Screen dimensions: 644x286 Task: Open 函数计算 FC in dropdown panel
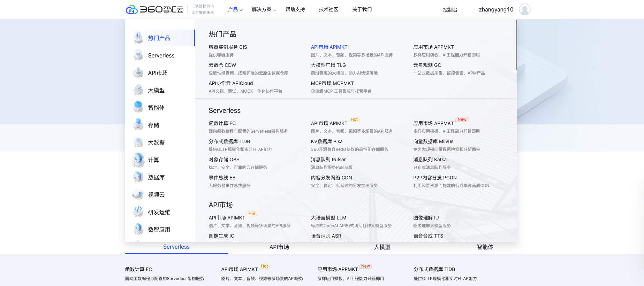[222, 123]
